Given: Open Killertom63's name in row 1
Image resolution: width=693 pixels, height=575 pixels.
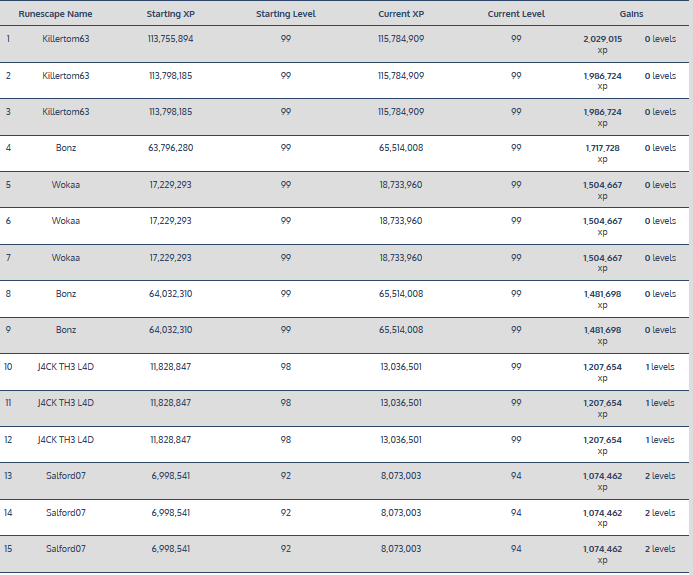Looking at the screenshot, I should (66, 39).
